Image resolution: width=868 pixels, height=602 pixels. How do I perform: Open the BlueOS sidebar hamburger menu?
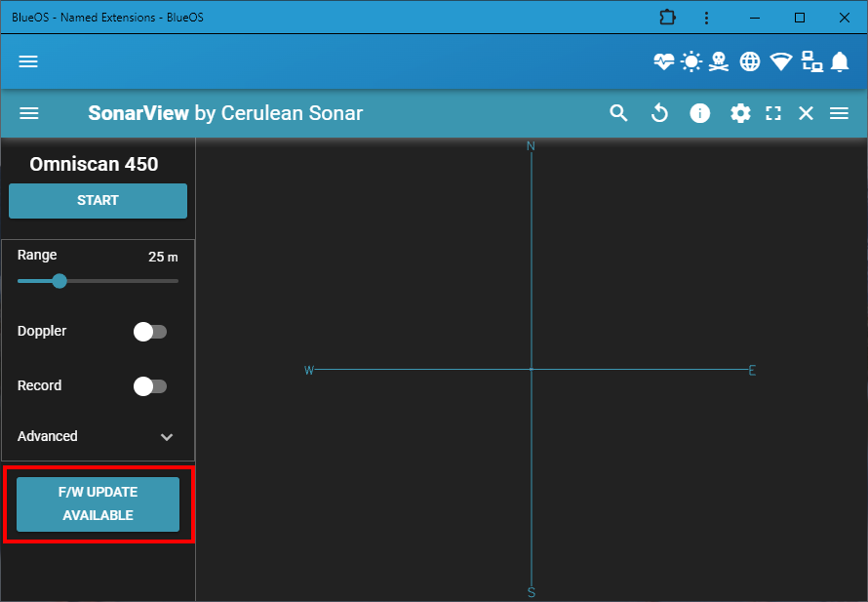[x=27, y=60]
